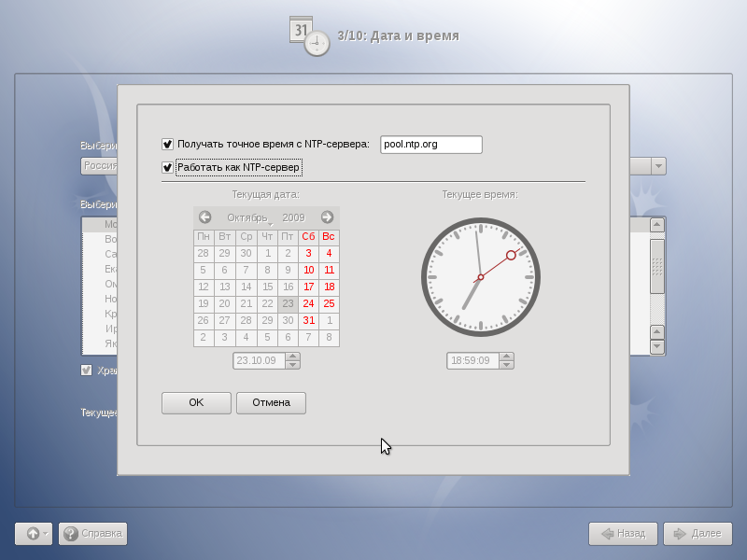Go to previous month in calendar

coord(204,217)
